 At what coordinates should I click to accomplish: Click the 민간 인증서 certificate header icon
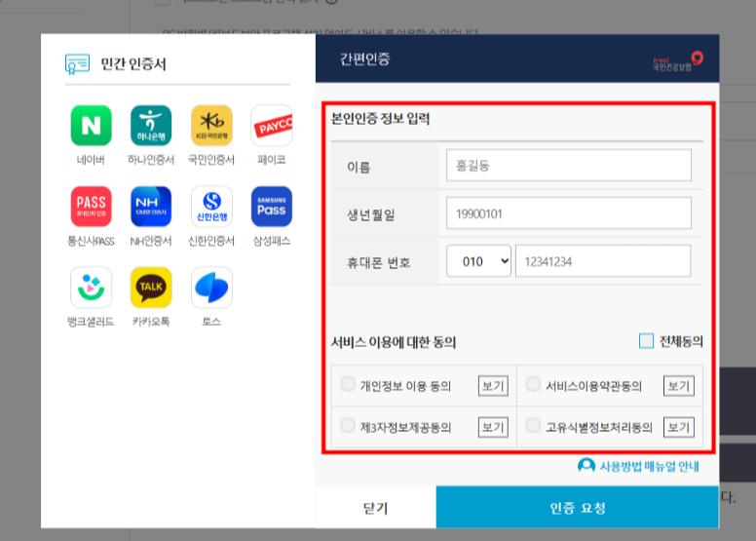pos(77,63)
